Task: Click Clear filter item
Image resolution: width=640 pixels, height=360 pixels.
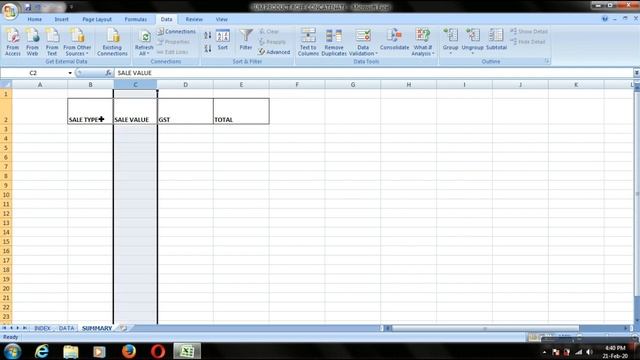Action: (x=269, y=31)
